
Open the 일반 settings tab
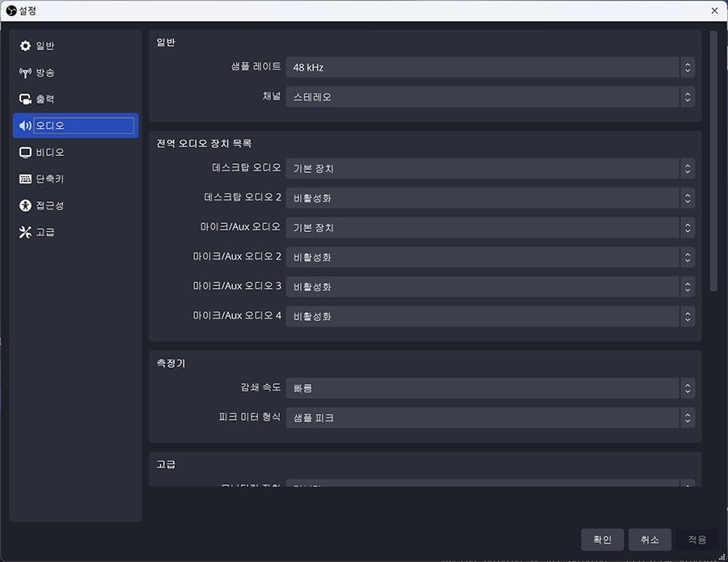[76, 46]
